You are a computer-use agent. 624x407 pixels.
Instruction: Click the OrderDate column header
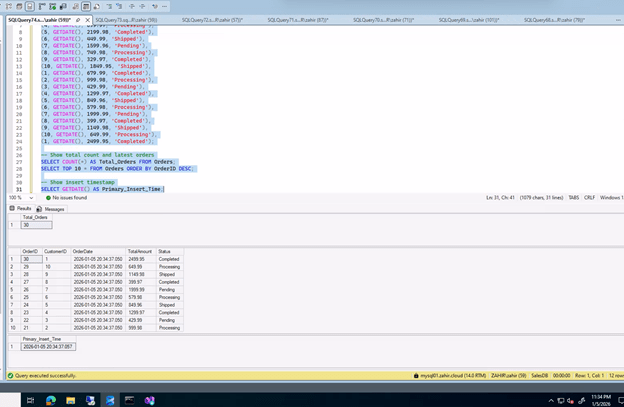(82, 251)
